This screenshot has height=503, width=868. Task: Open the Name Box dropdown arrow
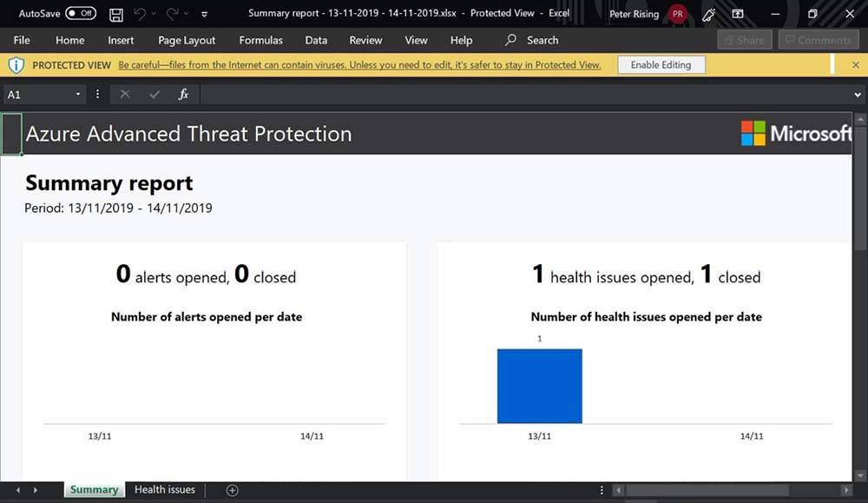(78, 94)
